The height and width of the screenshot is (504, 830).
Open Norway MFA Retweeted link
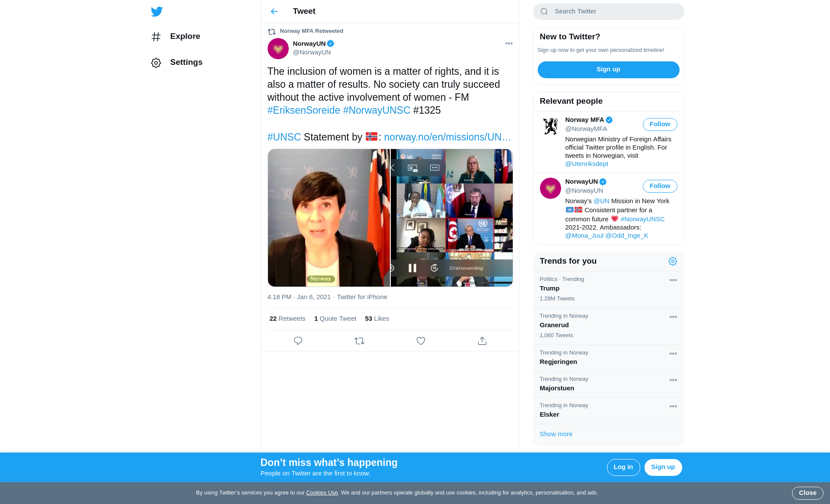click(x=311, y=32)
